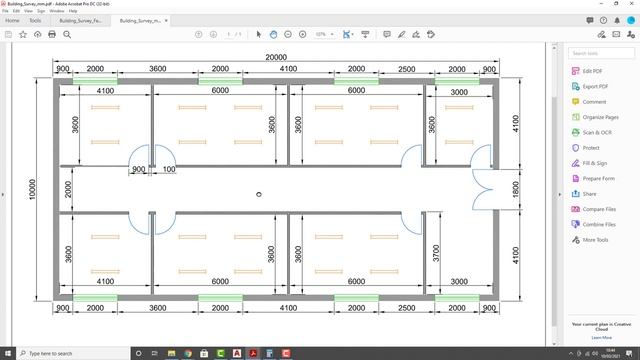This screenshot has height=360, width=640.
Task: Go to the previous page arrow
Action: click(x=198, y=35)
